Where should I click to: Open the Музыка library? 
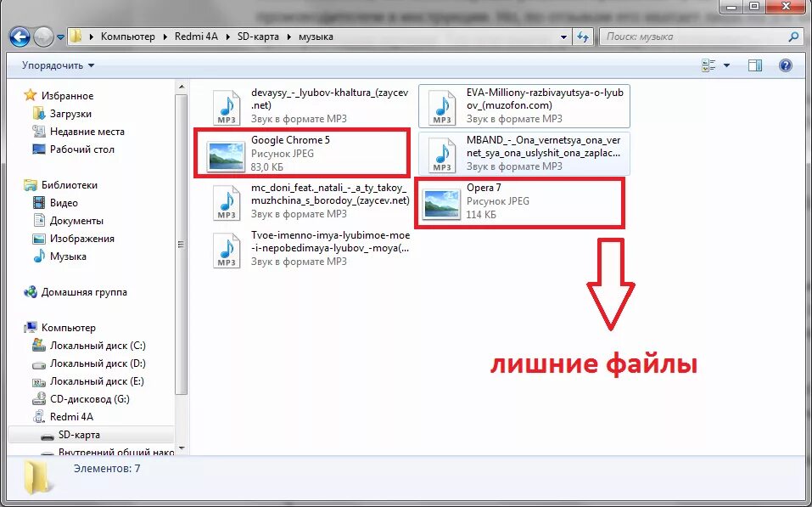68,256
